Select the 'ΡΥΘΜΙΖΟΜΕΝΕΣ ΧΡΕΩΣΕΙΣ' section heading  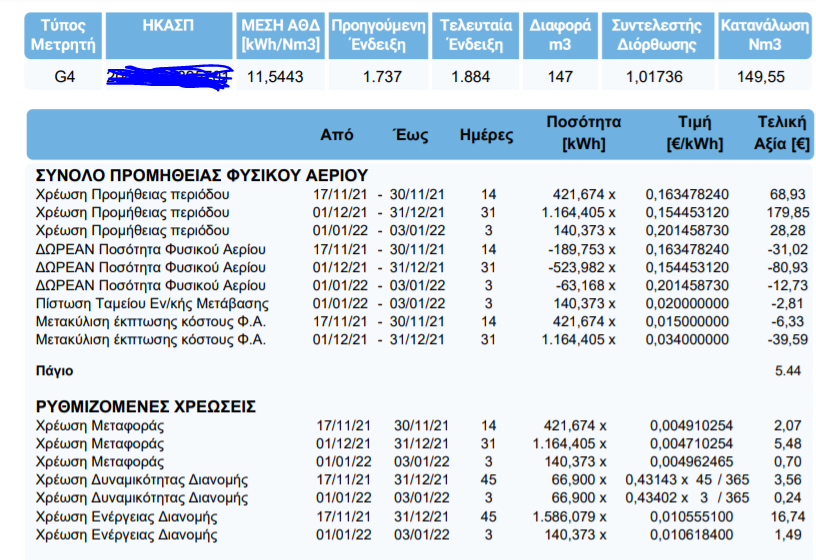[x=146, y=407]
